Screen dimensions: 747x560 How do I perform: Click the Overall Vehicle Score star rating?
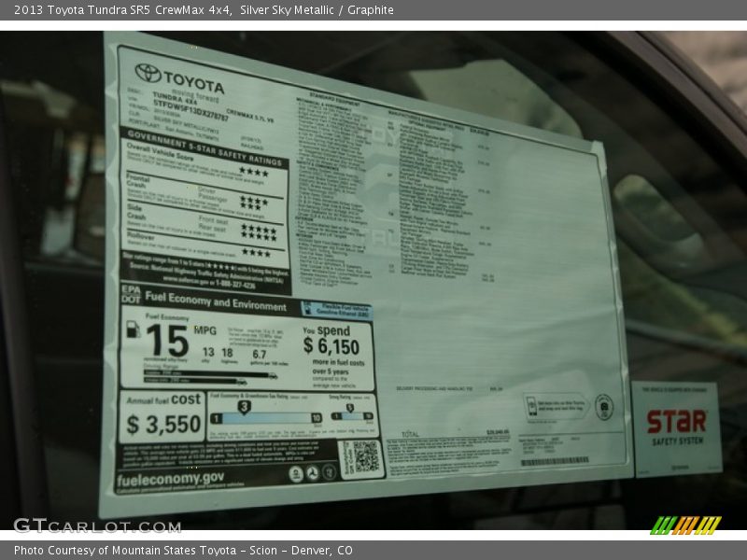pos(254,172)
